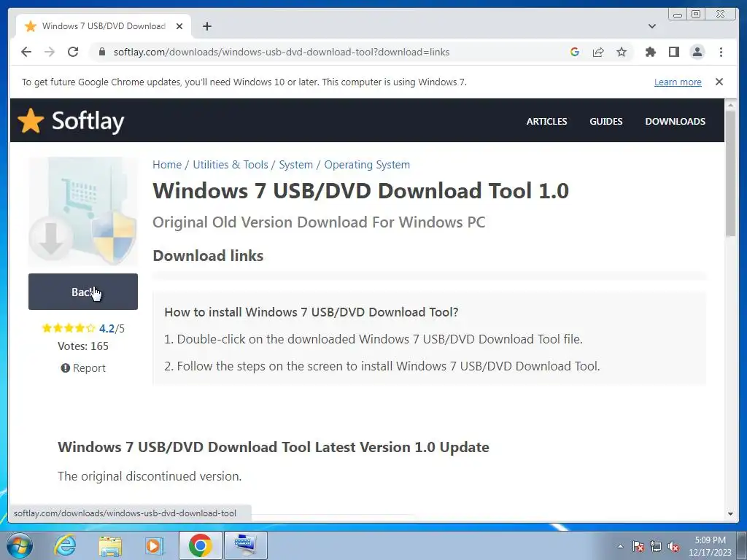The width and height of the screenshot is (747, 560).
Task: Select the Windows 7 USB/DVD Download tab
Action: click(104, 26)
